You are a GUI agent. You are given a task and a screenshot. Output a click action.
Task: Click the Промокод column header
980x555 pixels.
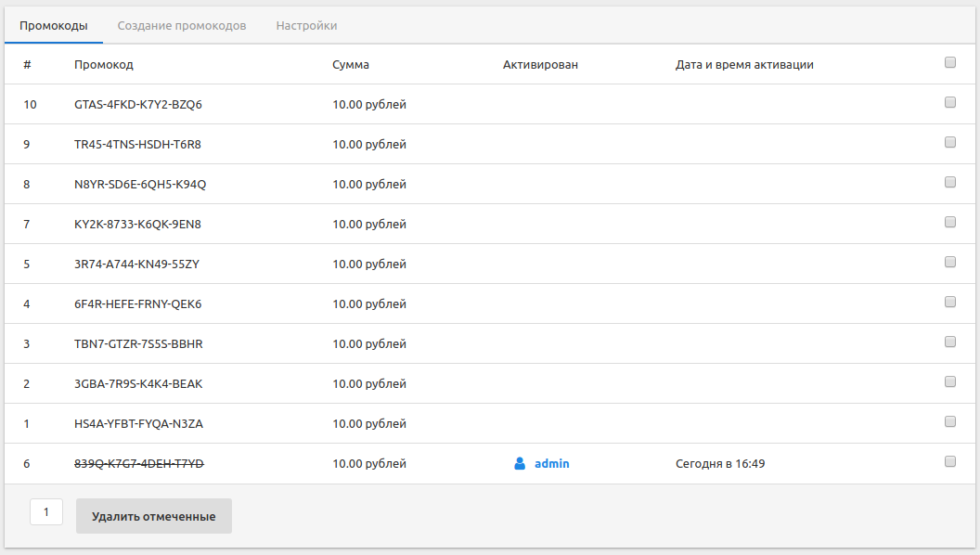tap(104, 65)
